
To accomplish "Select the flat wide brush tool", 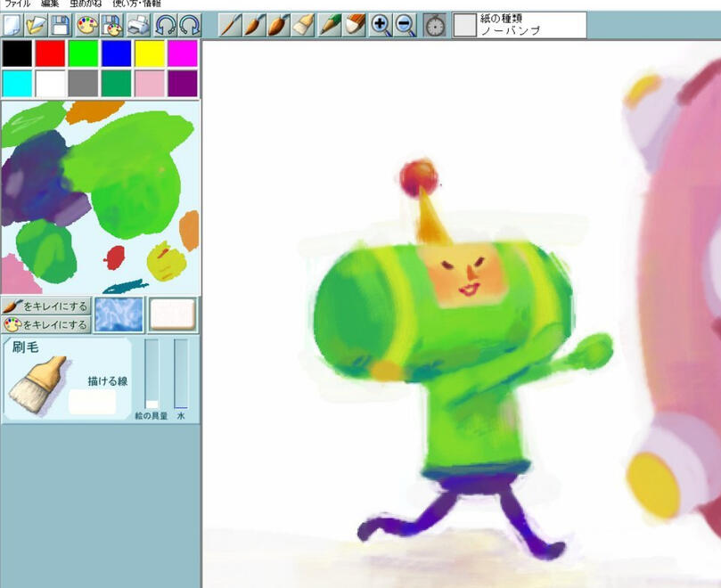I will click(304, 25).
